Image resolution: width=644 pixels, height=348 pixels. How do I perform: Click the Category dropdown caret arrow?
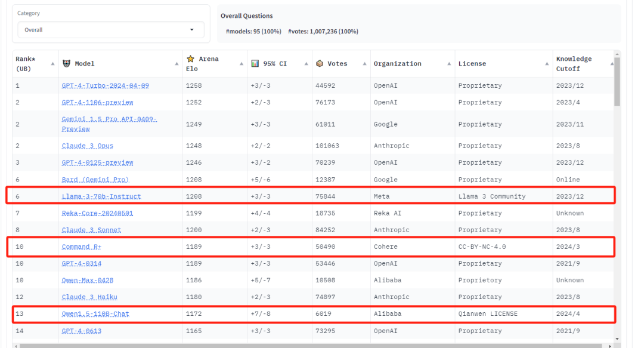tap(191, 30)
